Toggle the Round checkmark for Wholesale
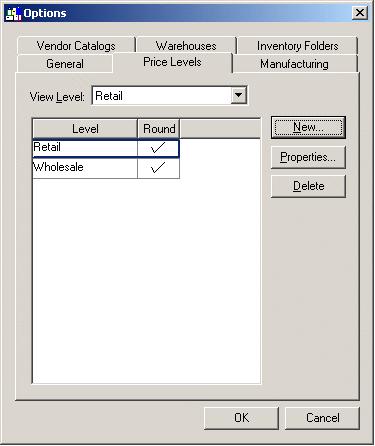375x446 pixels. click(158, 168)
